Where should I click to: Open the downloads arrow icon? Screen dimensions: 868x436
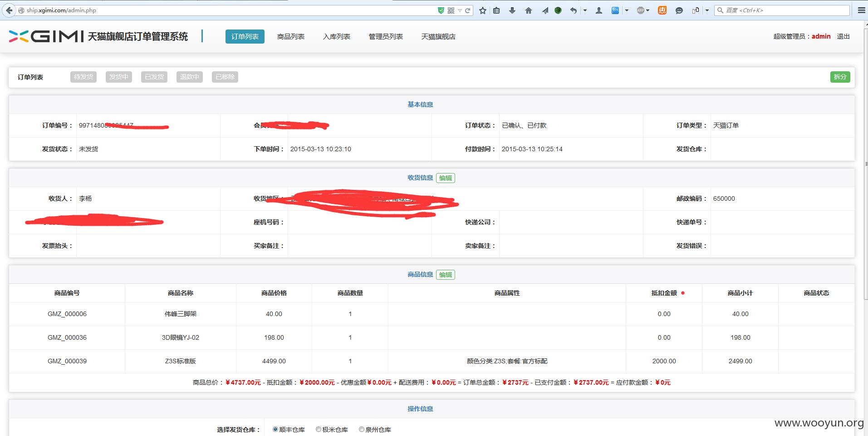(x=512, y=10)
